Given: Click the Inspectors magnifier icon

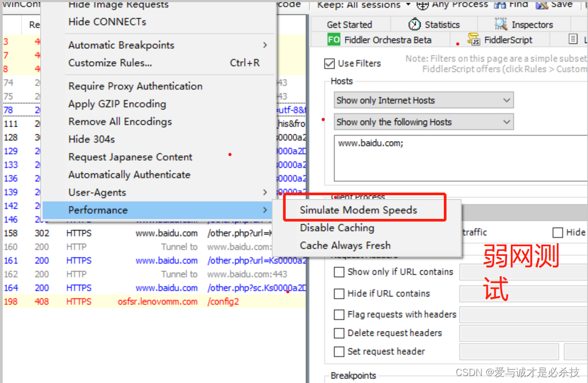Looking at the screenshot, I should [501, 24].
